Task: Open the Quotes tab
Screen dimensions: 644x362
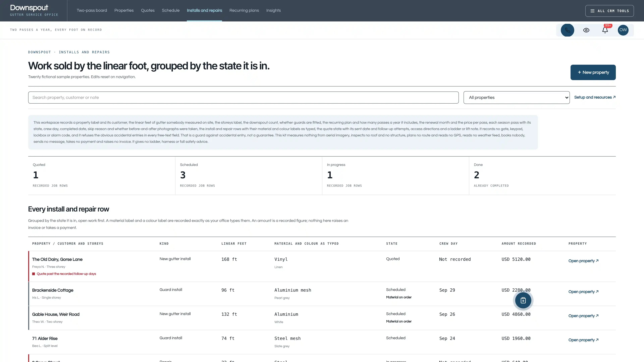Action: (148, 11)
